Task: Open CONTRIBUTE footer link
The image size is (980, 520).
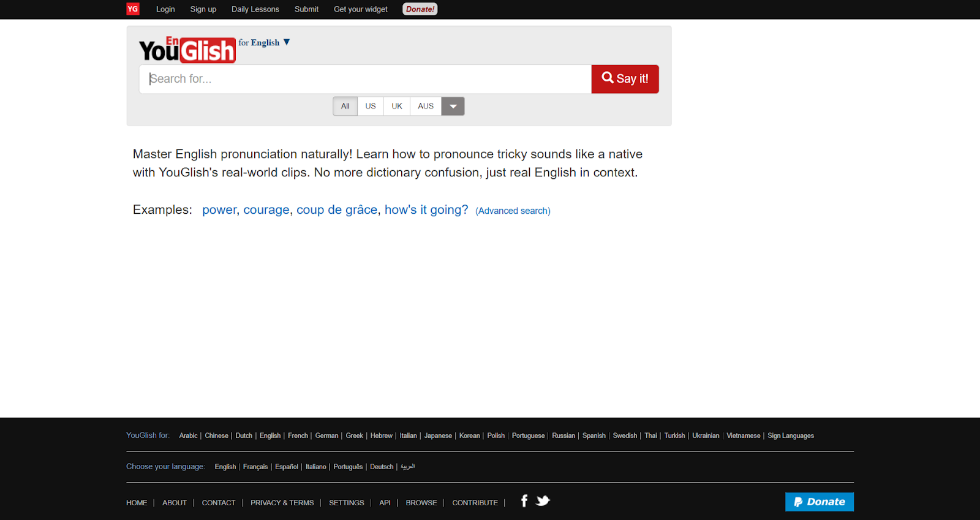Action: (475, 503)
